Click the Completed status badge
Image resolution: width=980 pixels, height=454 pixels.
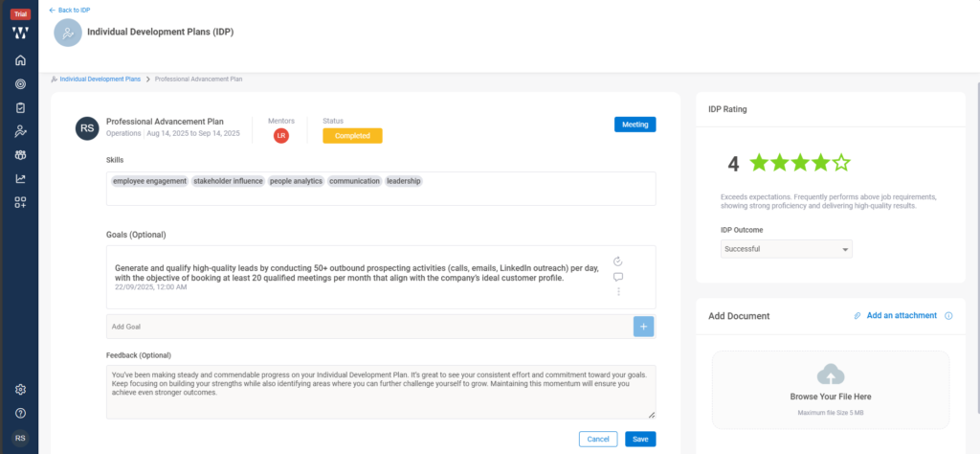point(352,136)
